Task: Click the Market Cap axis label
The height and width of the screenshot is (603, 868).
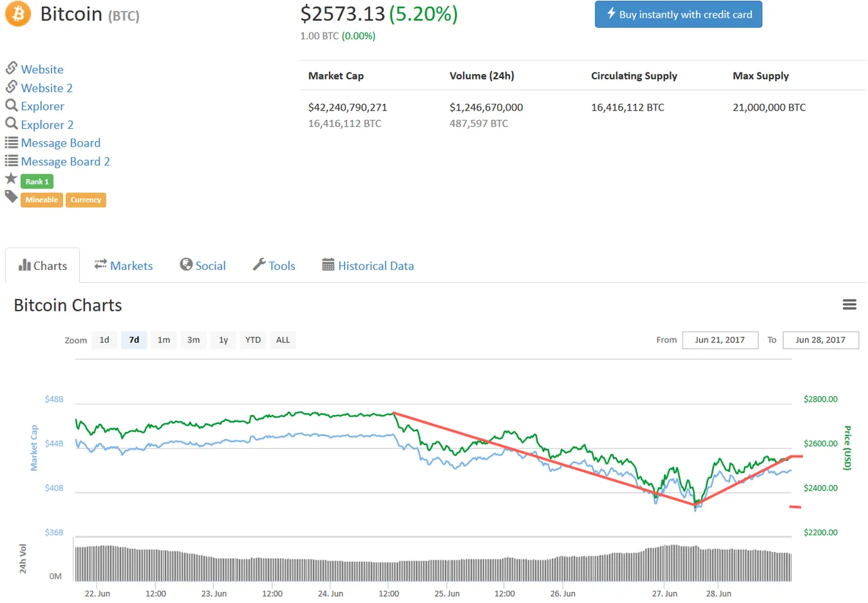Action: pos(35,448)
